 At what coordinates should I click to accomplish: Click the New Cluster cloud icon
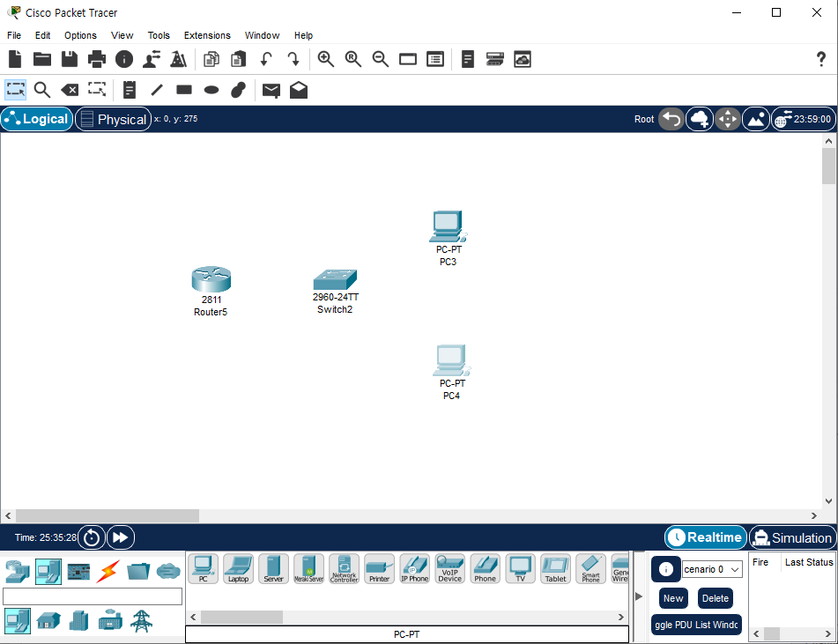(x=700, y=119)
